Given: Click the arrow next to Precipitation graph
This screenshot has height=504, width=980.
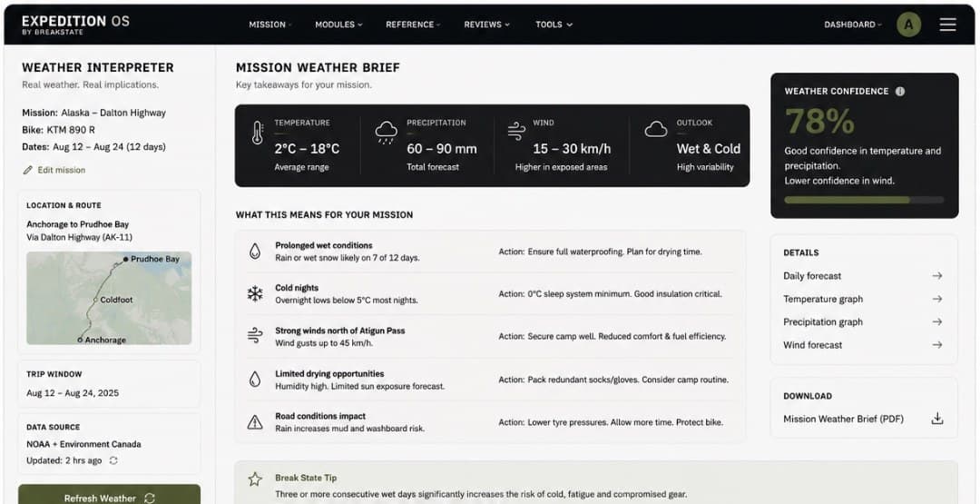Looking at the screenshot, I should 936,322.
